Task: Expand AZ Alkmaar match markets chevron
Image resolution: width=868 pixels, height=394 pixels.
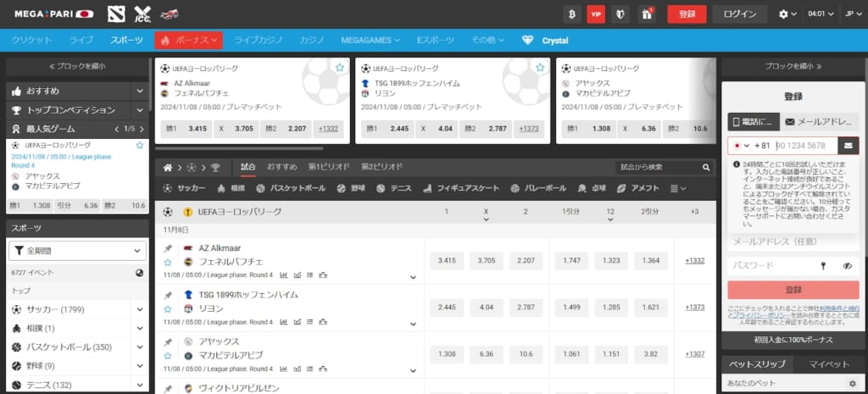Action: pyautogui.click(x=413, y=277)
